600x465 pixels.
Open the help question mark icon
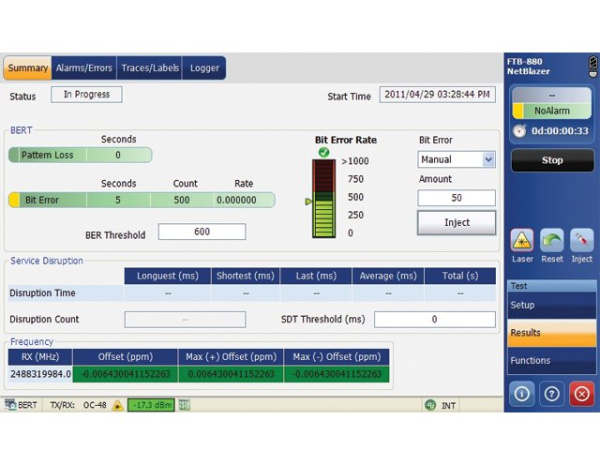pyautogui.click(x=552, y=392)
